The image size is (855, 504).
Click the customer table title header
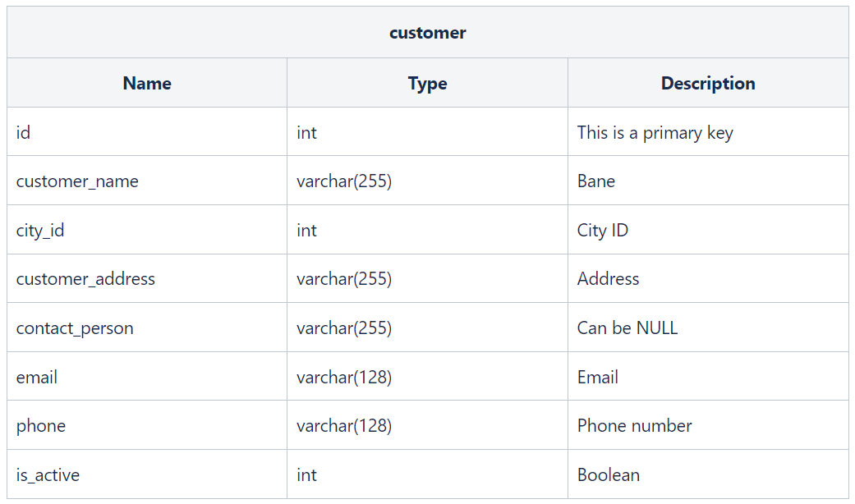pos(427,32)
